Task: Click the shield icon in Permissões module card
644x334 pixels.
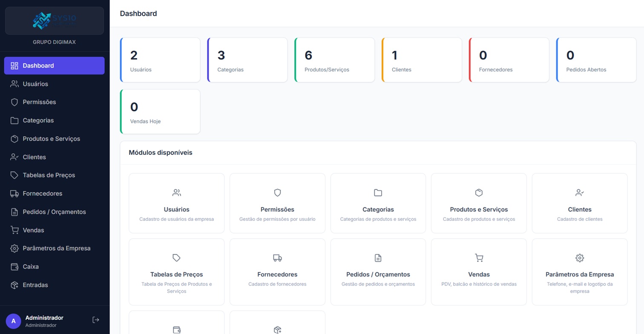Action: 277,193
